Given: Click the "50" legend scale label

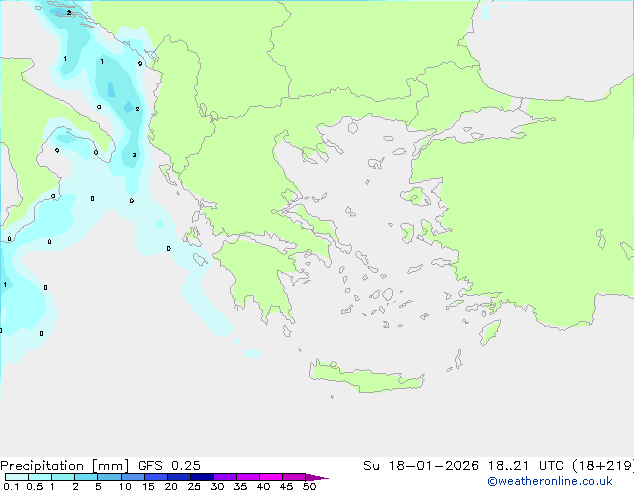Looking at the screenshot, I should (309, 486).
